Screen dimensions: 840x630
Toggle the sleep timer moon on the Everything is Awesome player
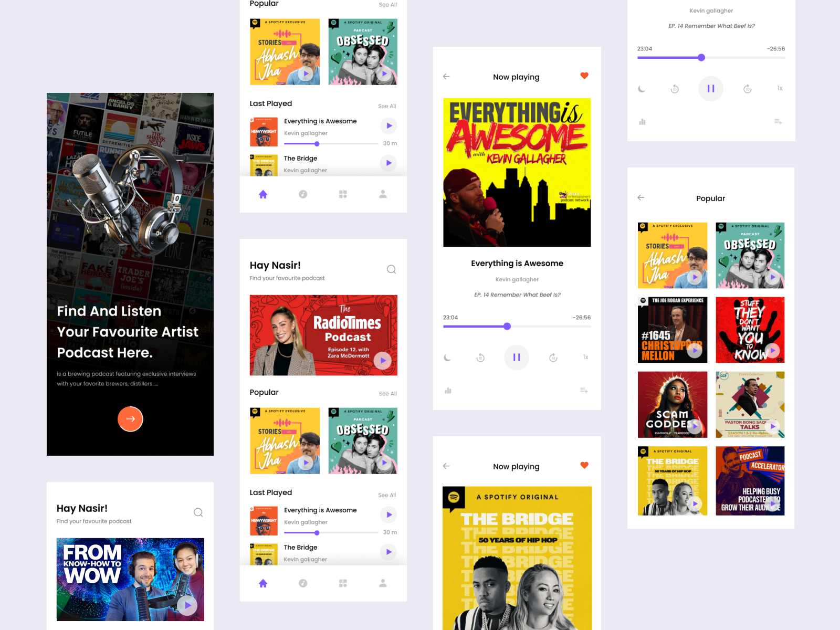(x=447, y=358)
